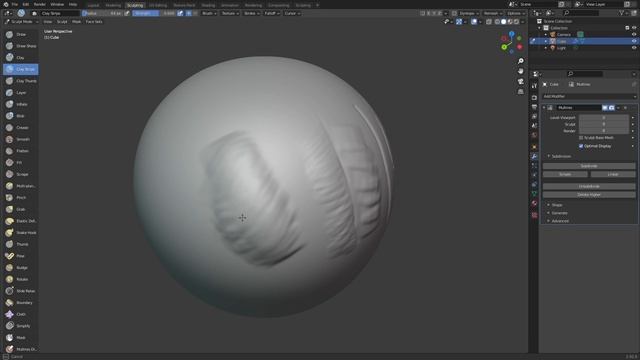Toggle visibility of Cube in outliner
This screenshot has height=360, width=640.
coord(634,41)
